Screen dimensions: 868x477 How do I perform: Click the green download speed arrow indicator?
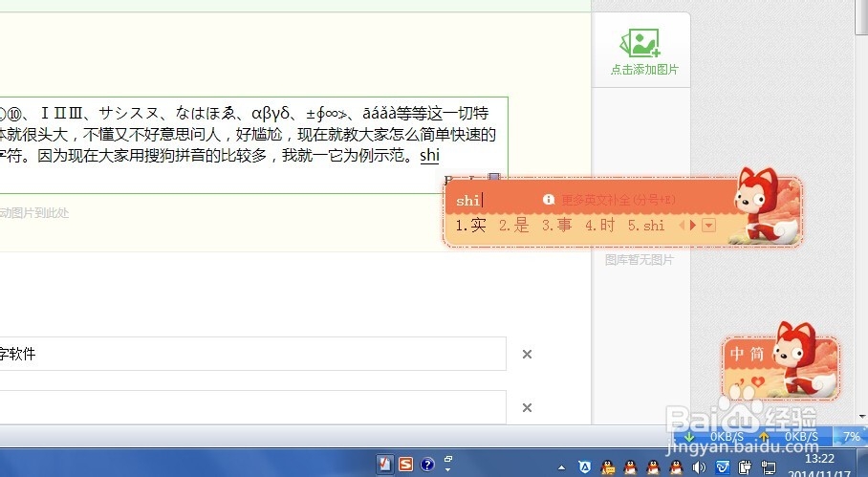click(689, 437)
